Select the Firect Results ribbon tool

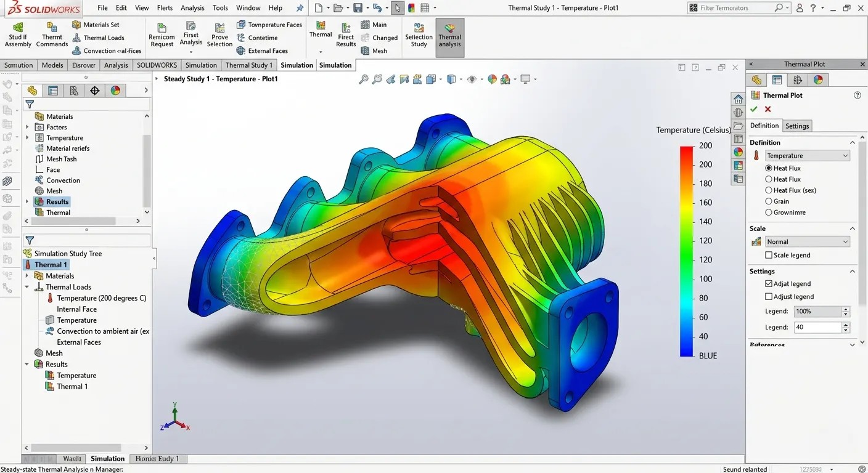click(346, 34)
